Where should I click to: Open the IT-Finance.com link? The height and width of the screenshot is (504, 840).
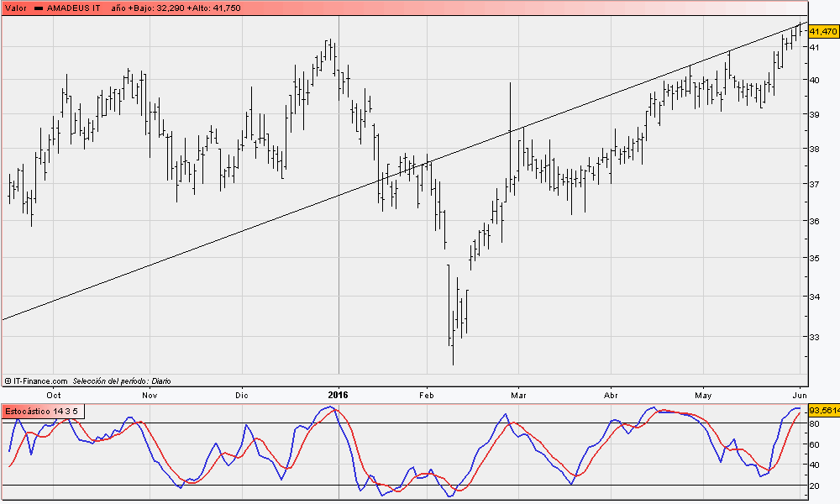coord(40,381)
